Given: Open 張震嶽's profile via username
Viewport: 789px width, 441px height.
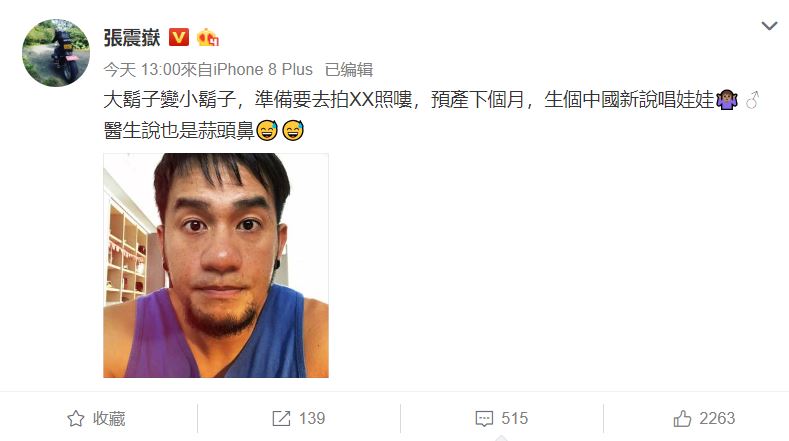Looking at the screenshot, I should click(132, 38).
